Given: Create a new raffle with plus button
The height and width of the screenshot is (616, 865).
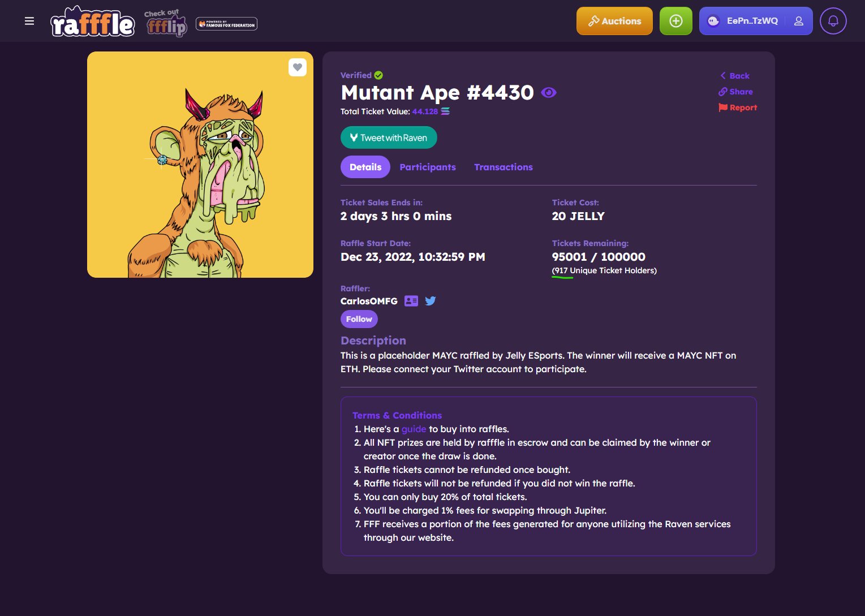Looking at the screenshot, I should click(x=675, y=21).
